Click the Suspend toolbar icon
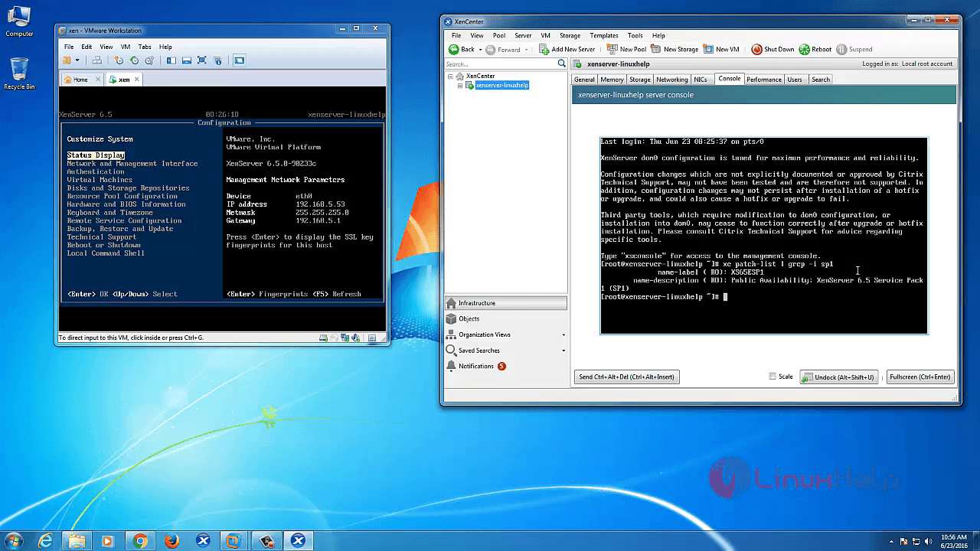Screen dimensions: 980x551 click(x=841, y=49)
